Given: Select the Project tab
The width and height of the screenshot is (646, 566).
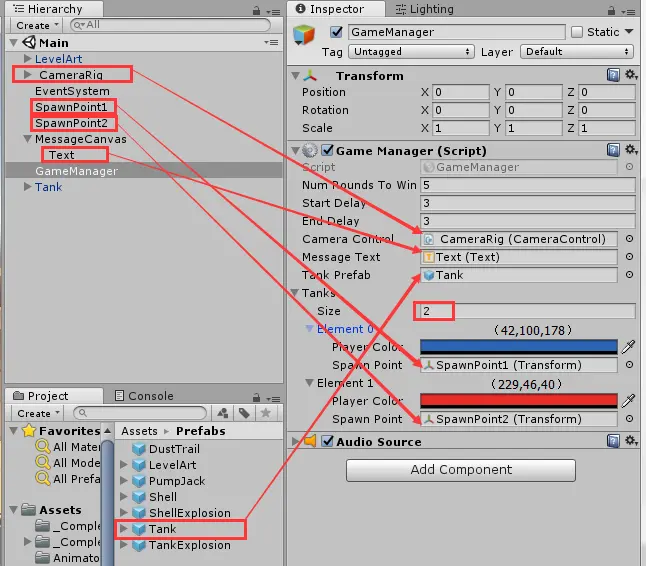Looking at the screenshot, I should [54, 396].
